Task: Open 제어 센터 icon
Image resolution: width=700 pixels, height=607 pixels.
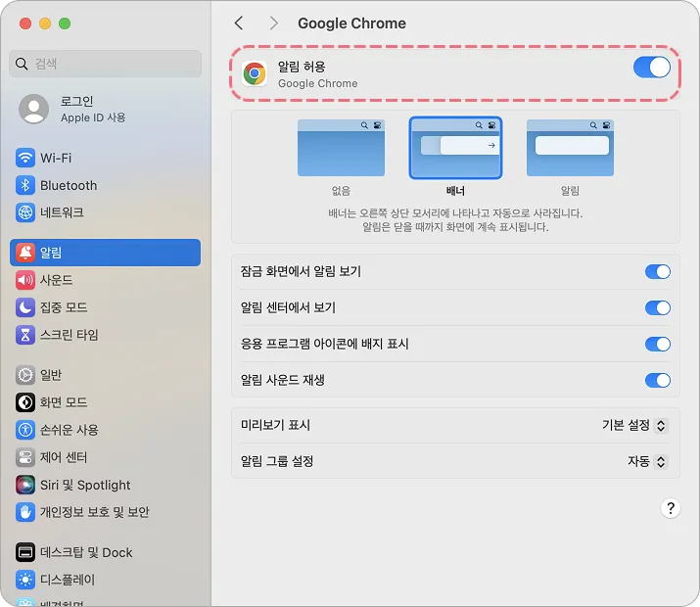Action: tap(25, 457)
